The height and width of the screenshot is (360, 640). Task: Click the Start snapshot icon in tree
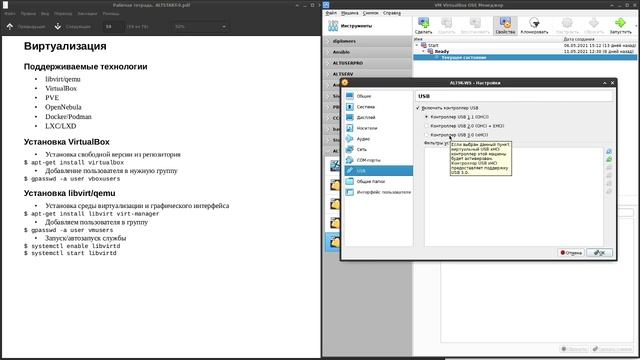424,45
